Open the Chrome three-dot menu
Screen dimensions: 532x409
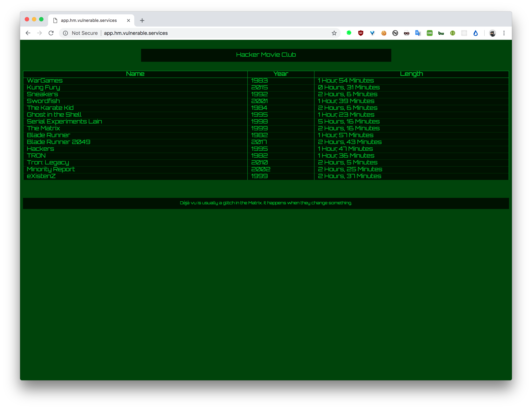pyautogui.click(x=504, y=33)
